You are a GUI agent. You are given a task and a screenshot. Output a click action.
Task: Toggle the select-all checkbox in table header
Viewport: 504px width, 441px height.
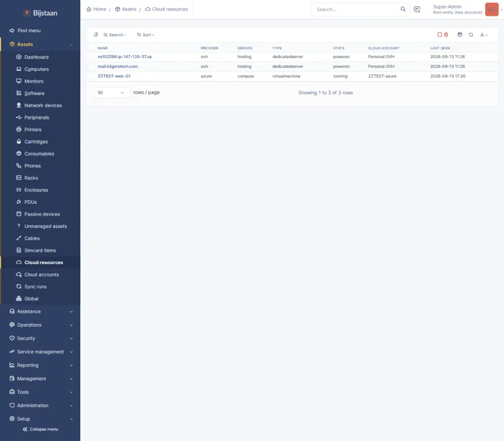pos(91,48)
